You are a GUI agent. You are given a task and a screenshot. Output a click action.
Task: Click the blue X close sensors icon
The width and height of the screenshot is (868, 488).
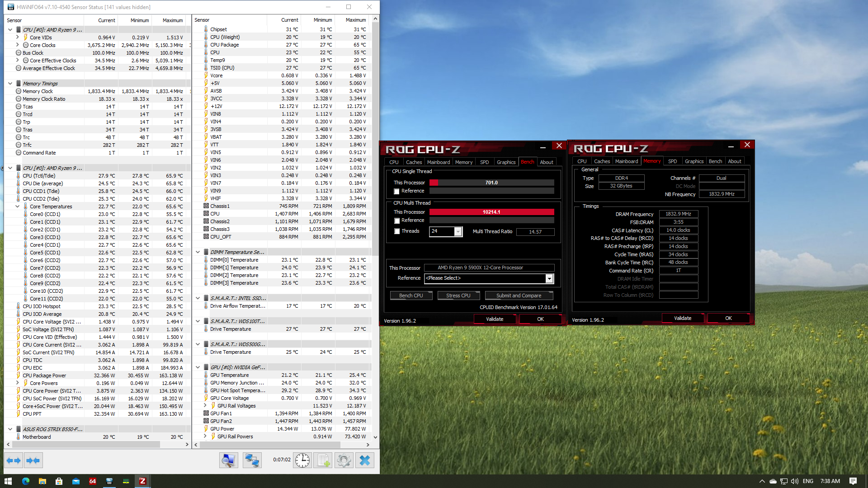point(365,460)
